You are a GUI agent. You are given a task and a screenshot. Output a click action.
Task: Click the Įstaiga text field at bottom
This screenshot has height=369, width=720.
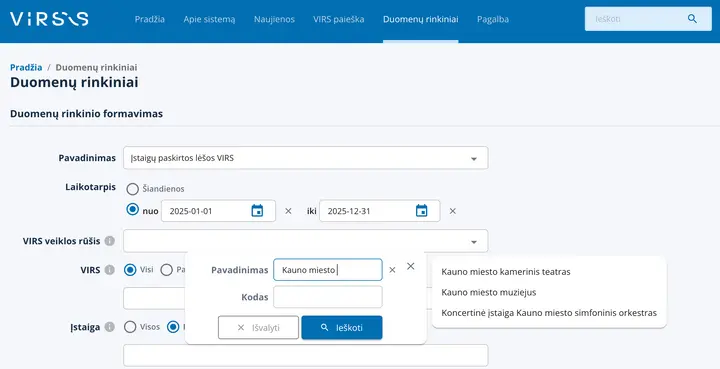click(x=305, y=356)
